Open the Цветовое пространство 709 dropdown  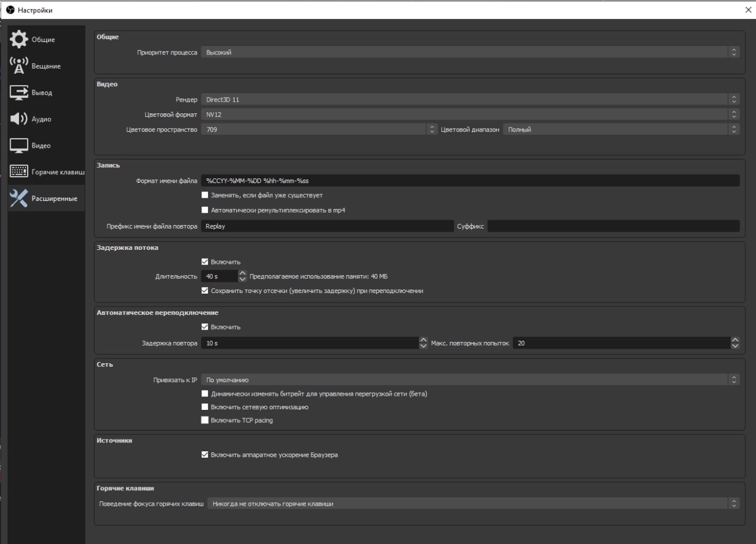click(319, 129)
